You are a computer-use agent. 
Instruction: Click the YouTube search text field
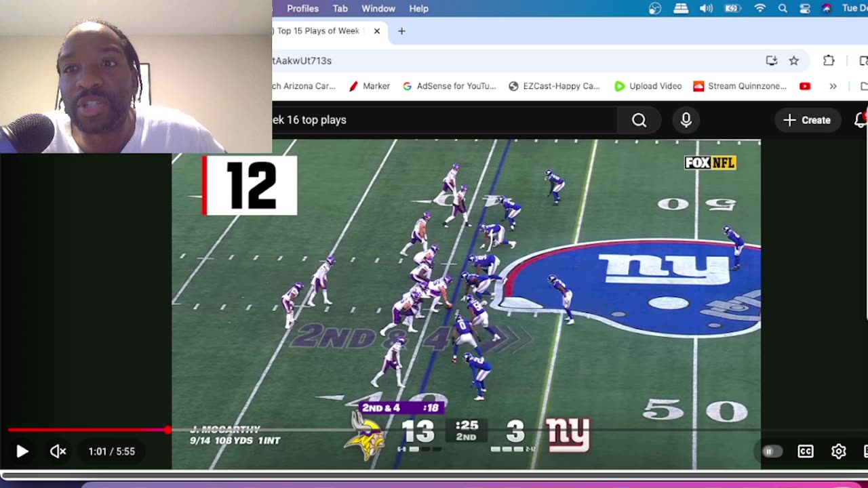pos(444,120)
